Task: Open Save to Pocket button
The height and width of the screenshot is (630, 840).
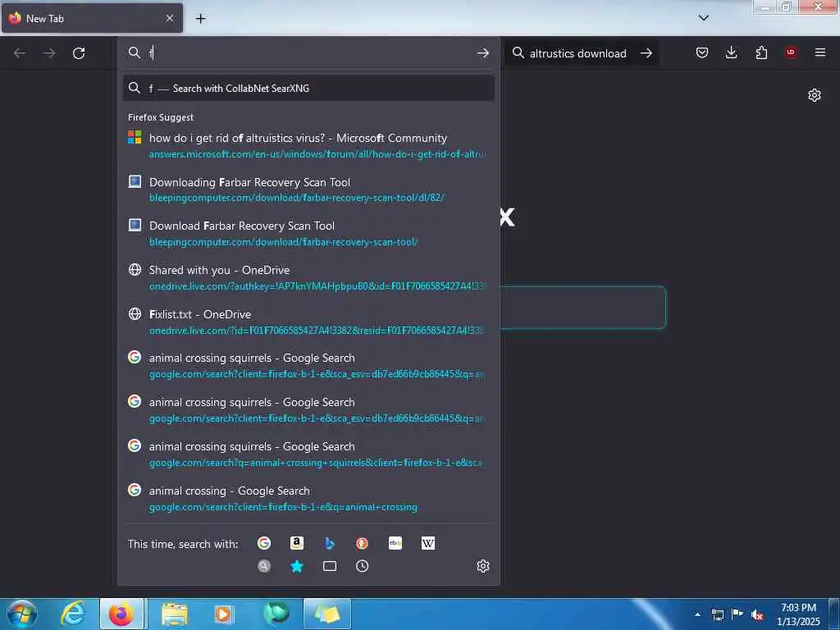Action: (702, 52)
